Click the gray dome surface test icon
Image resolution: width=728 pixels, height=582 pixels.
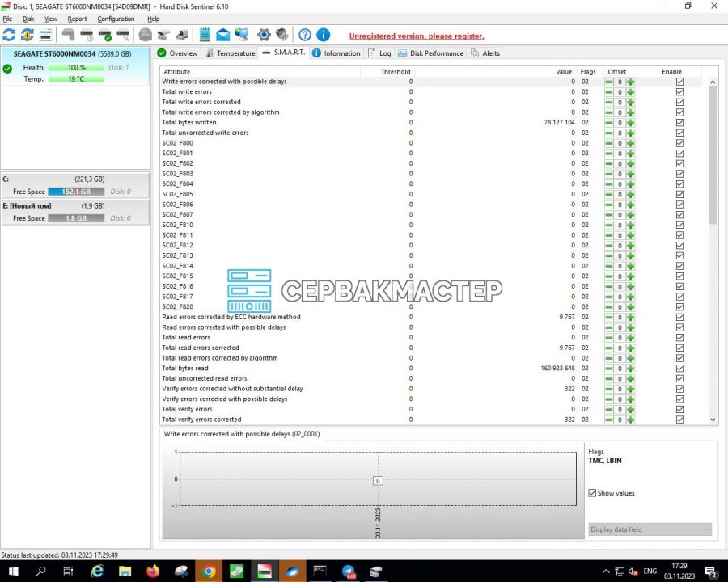tap(146, 35)
